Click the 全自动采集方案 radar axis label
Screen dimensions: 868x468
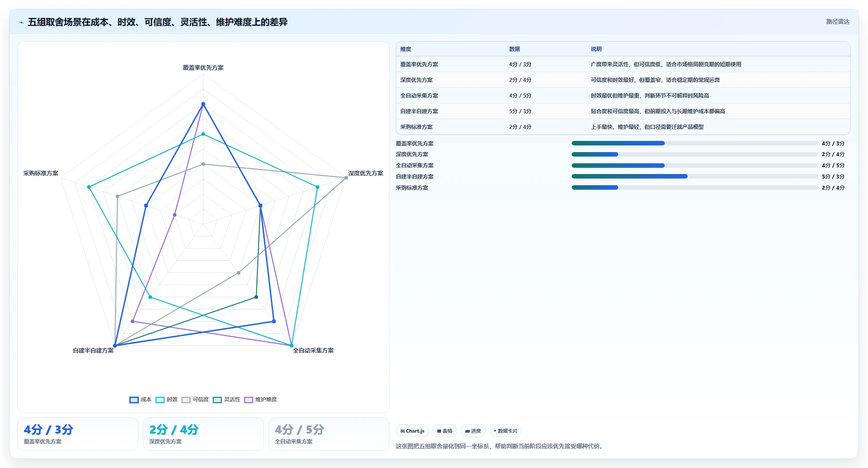pos(313,351)
